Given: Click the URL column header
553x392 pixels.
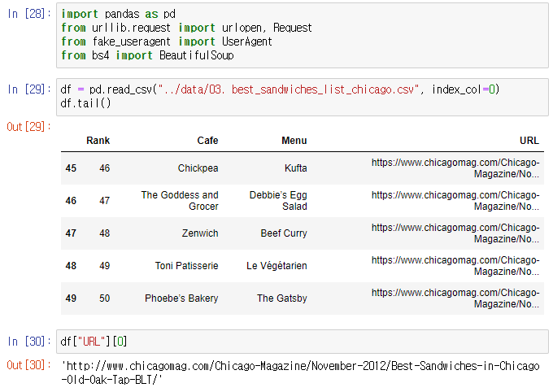Looking at the screenshot, I should pos(529,141).
